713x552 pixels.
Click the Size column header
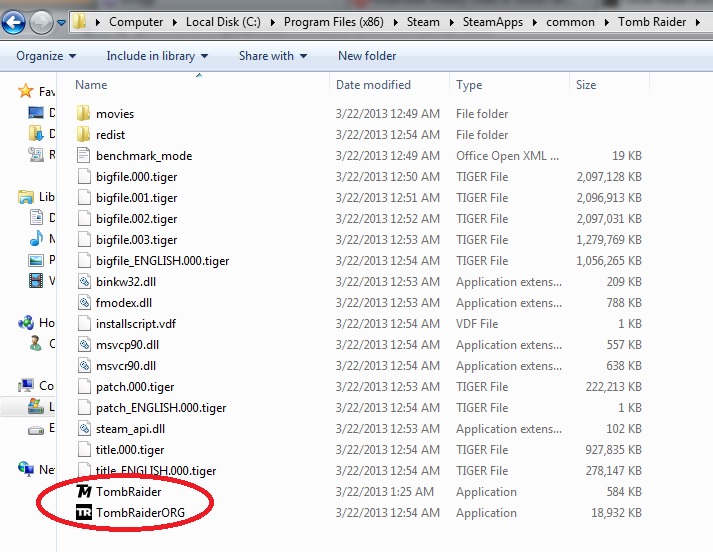(x=586, y=85)
